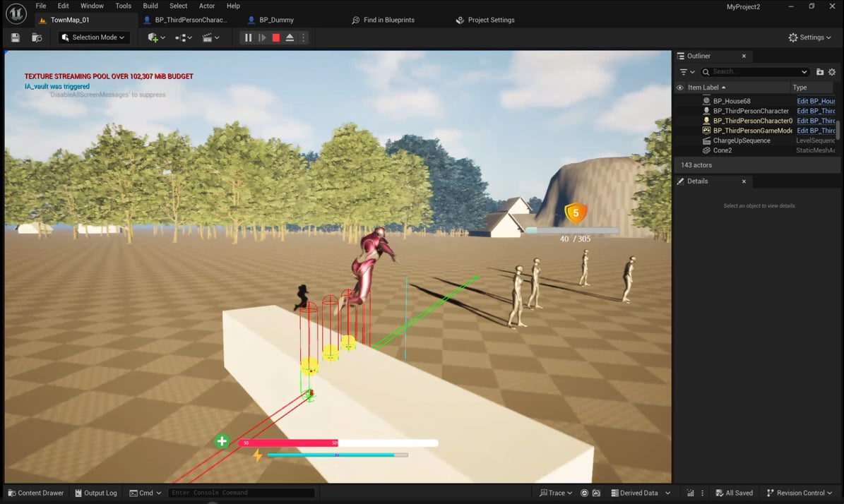
Task: Click the 143 actors status text
Action: pyautogui.click(x=696, y=165)
